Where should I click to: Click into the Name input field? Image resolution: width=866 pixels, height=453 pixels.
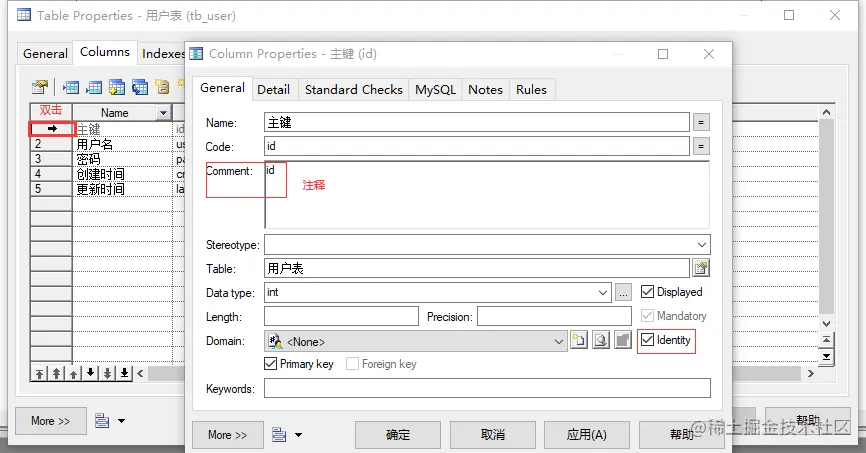(x=477, y=122)
